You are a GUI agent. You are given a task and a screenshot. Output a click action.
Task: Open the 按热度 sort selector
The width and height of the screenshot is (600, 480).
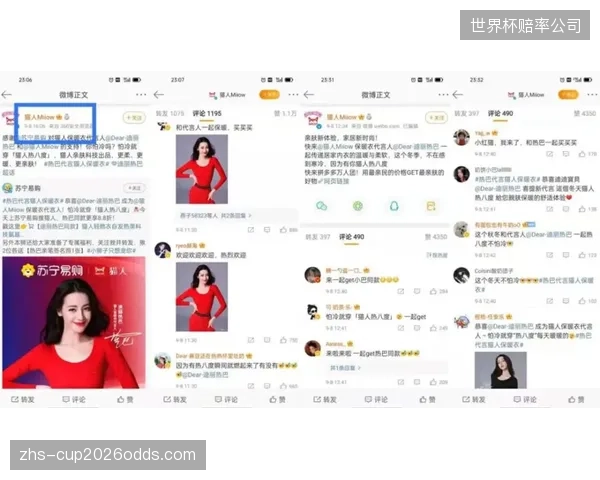tap(437, 255)
